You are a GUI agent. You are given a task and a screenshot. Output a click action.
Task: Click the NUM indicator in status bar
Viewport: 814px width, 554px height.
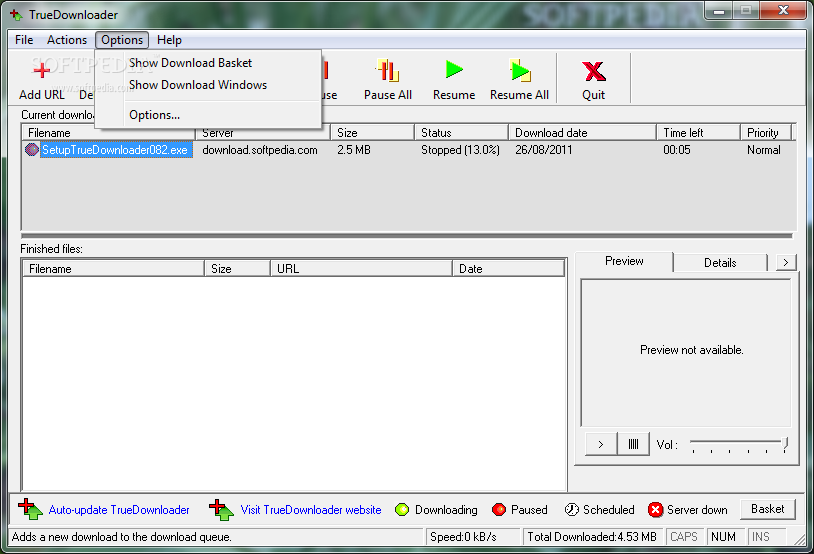tap(724, 537)
